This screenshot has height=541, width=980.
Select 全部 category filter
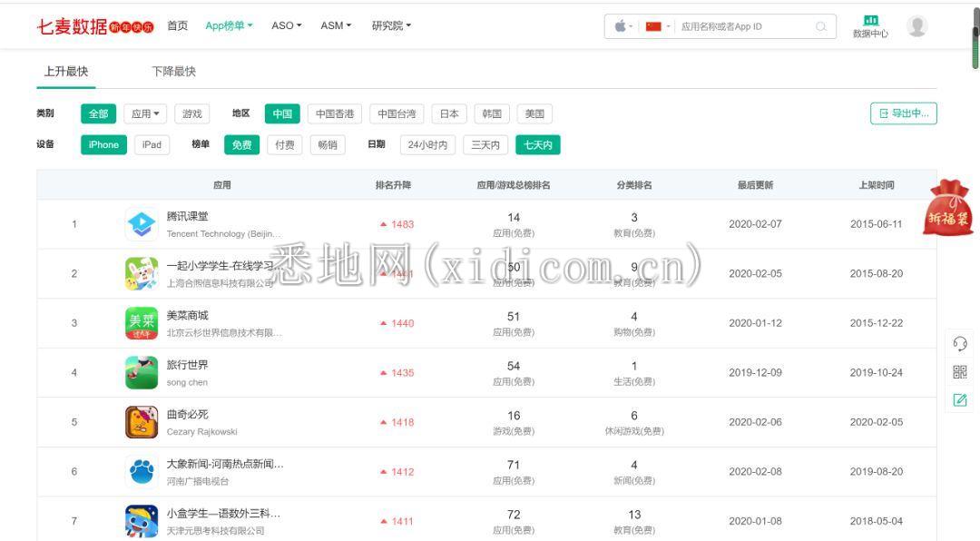click(x=99, y=113)
